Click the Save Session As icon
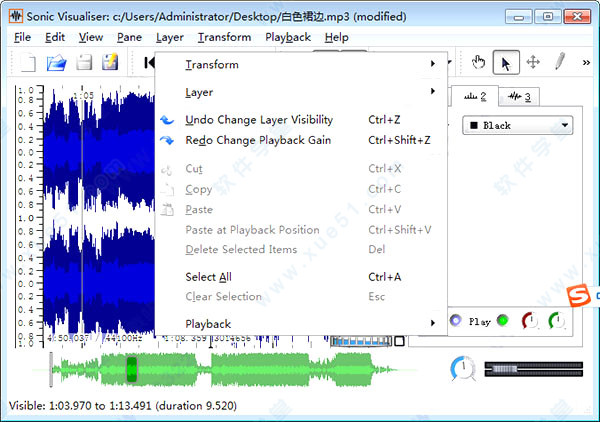 tap(110, 62)
